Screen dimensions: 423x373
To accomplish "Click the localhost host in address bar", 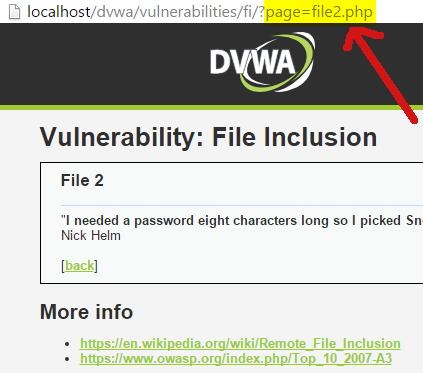I will click(59, 12).
